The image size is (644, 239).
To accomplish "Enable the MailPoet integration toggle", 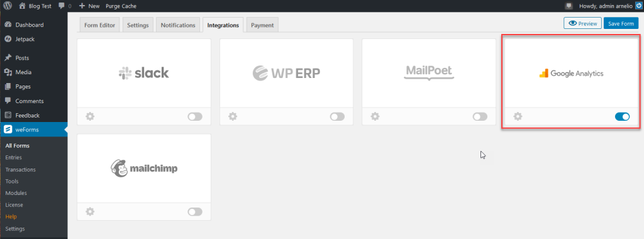I will click(x=480, y=117).
